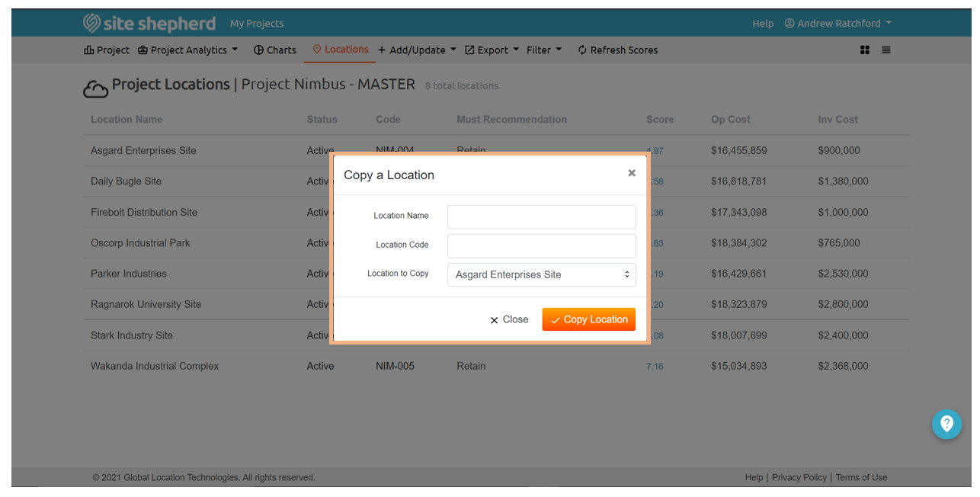
Task: Click the Close button in the dialog
Action: 509,319
